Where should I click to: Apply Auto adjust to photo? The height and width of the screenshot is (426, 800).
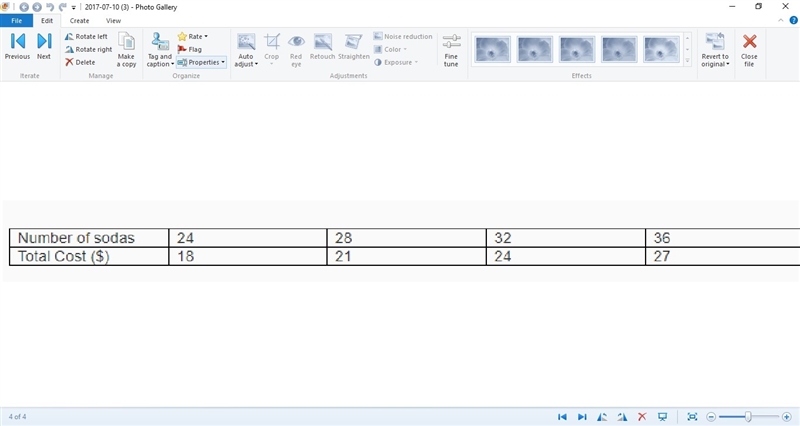[x=246, y=46]
